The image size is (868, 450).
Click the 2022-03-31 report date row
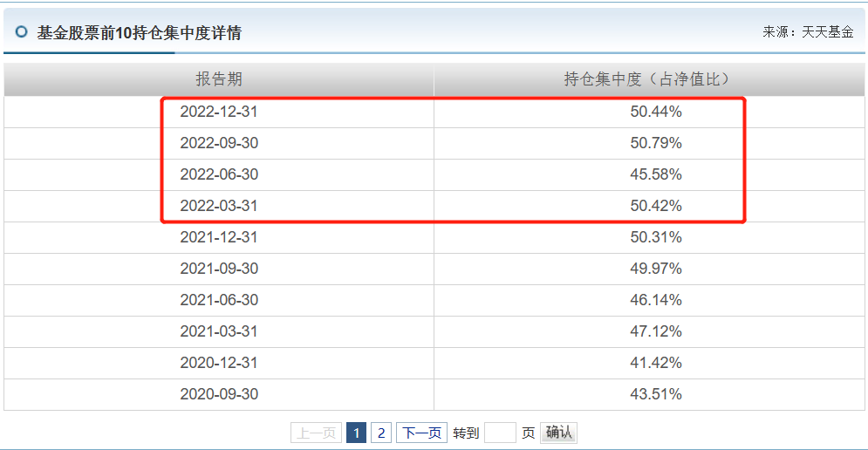(x=219, y=206)
